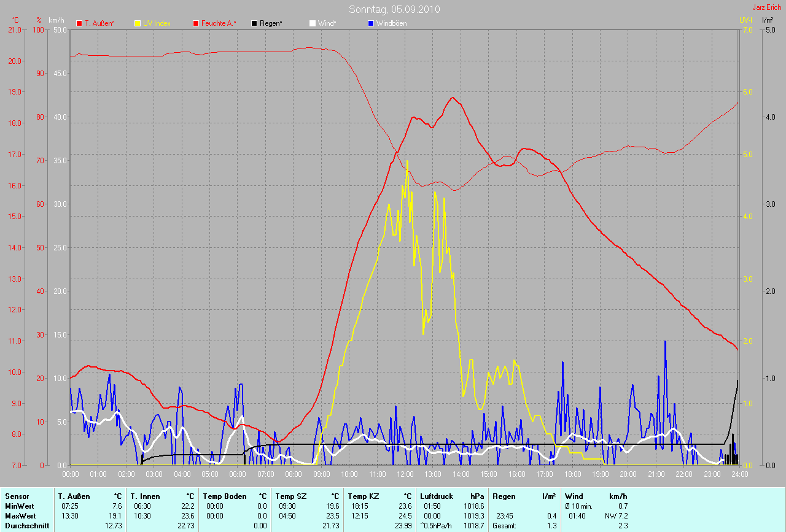Click the 'MaxWert' row header
The width and height of the screenshot is (786, 532).
pos(20,516)
